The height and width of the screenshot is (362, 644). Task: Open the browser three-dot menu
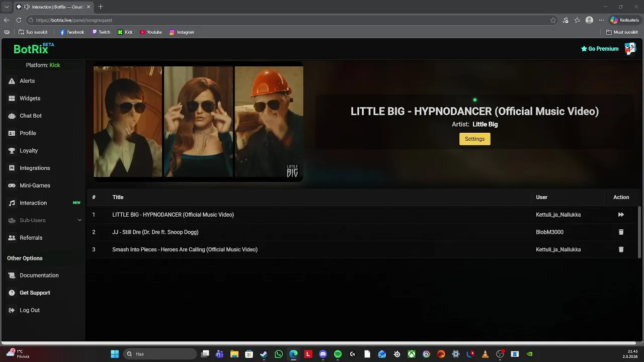click(601, 20)
